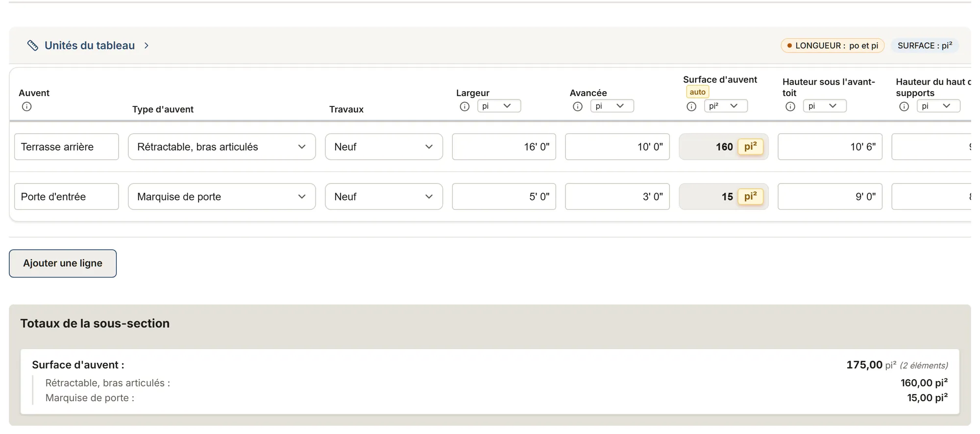Click the Travaux column header

(x=346, y=109)
